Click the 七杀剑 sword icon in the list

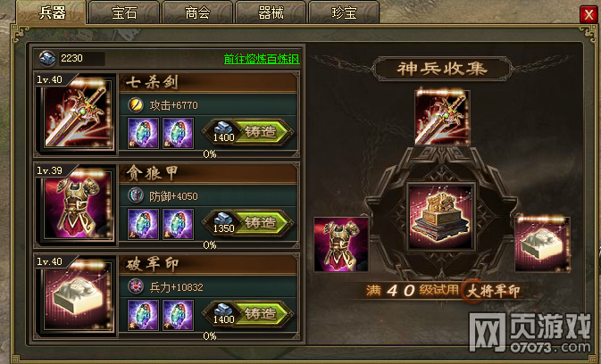78,115
